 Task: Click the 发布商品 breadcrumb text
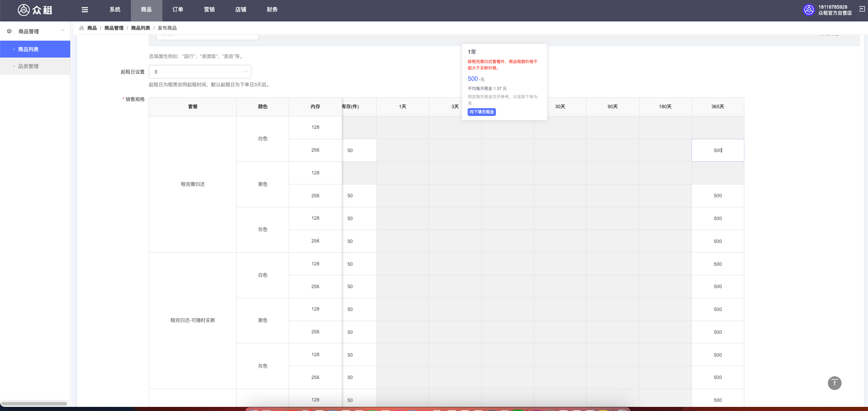pyautogui.click(x=167, y=28)
